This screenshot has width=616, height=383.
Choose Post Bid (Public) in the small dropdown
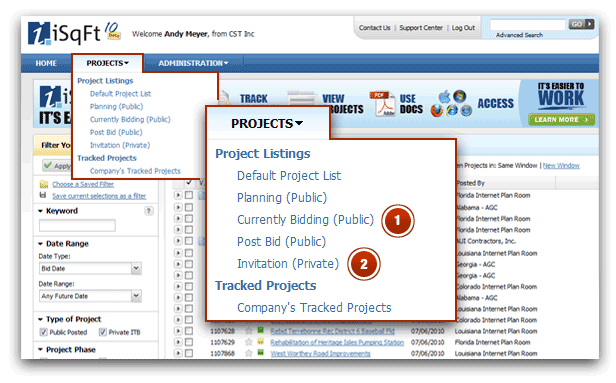(116, 132)
